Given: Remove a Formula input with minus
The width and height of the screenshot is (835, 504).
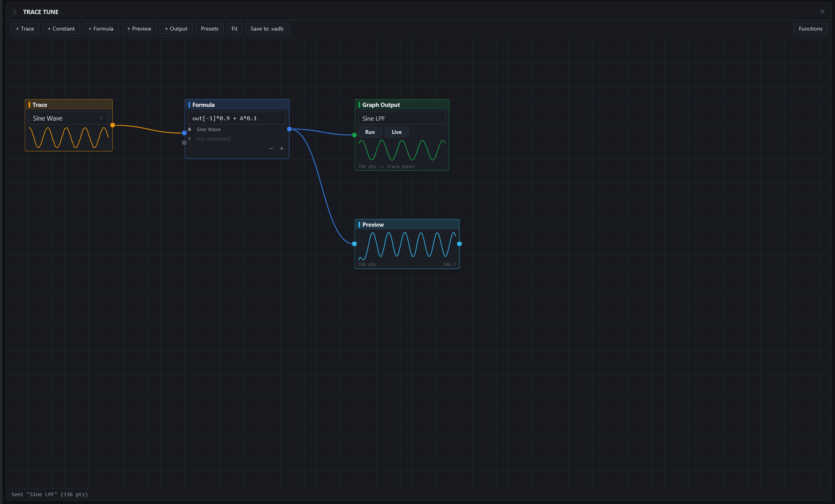Looking at the screenshot, I should click(x=271, y=148).
